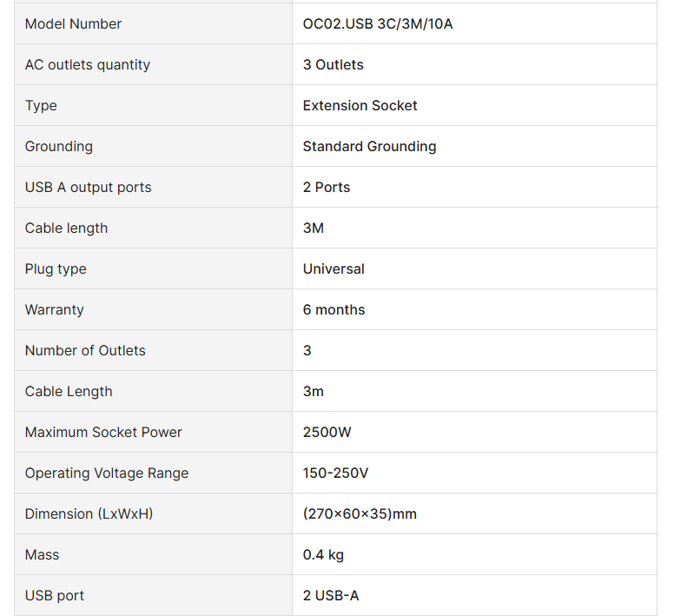Select the 2500W value
674x616 pixels.
pyautogui.click(x=327, y=432)
